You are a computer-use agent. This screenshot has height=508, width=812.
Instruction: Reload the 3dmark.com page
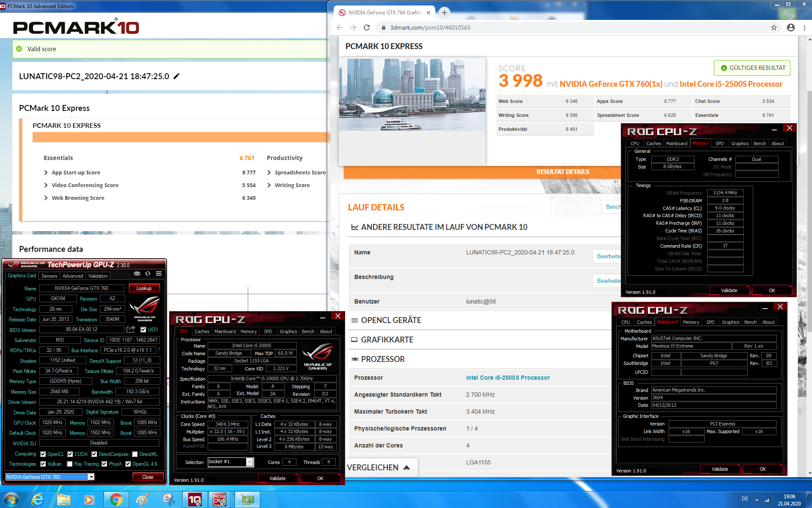click(x=367, y=28)
